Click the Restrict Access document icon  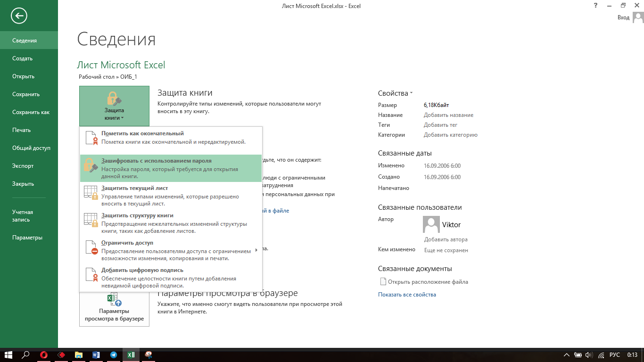[x=91, y=247]
